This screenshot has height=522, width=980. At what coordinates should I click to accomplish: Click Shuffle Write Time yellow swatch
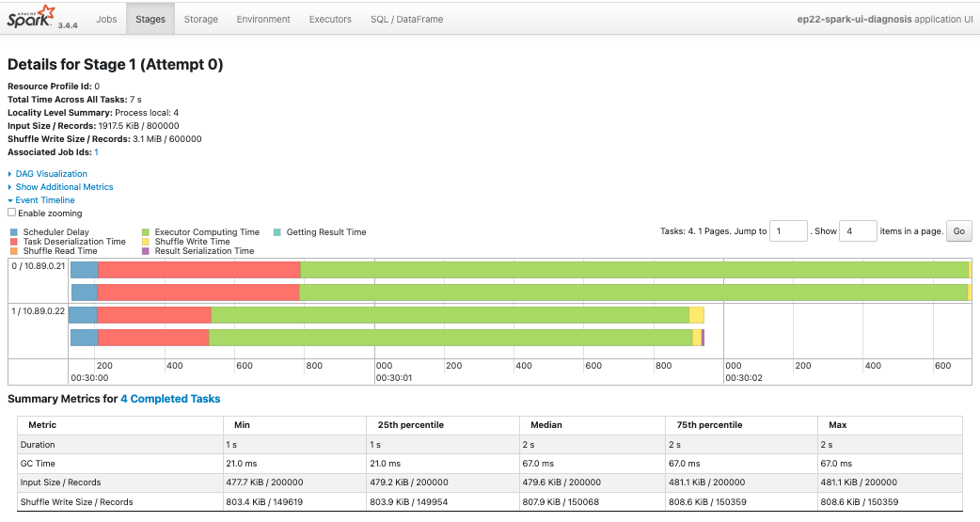(x=146, y=242)
